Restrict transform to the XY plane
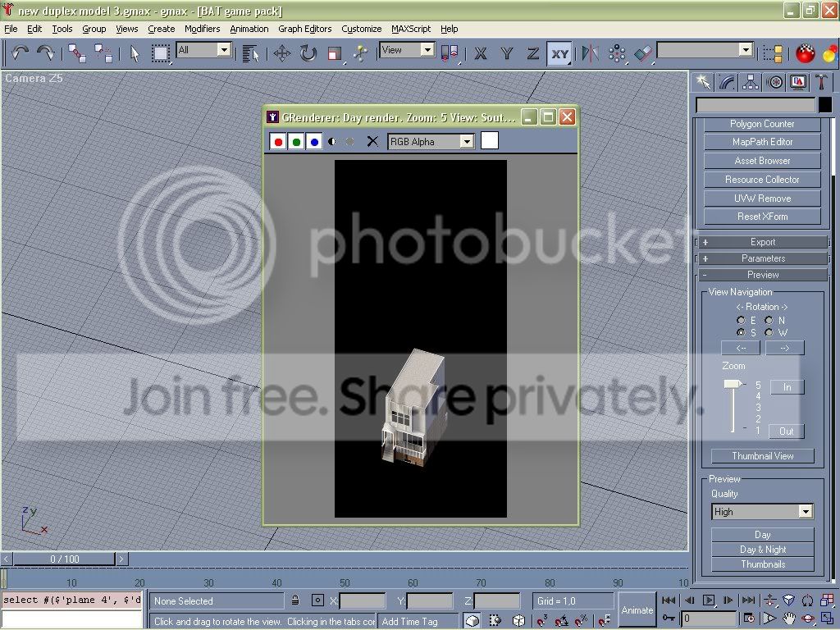 559,53
